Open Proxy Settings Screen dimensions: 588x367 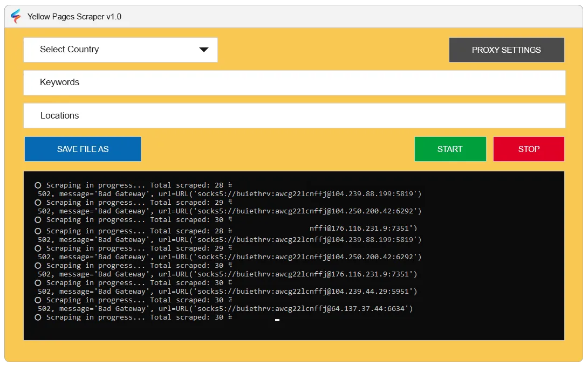tap(507, 50)
